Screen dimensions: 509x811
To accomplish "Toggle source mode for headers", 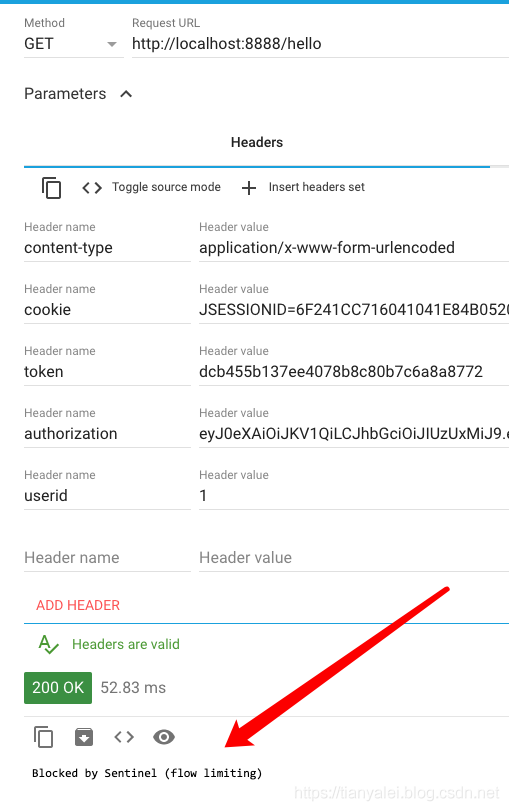I will click(x=151, y=187).
